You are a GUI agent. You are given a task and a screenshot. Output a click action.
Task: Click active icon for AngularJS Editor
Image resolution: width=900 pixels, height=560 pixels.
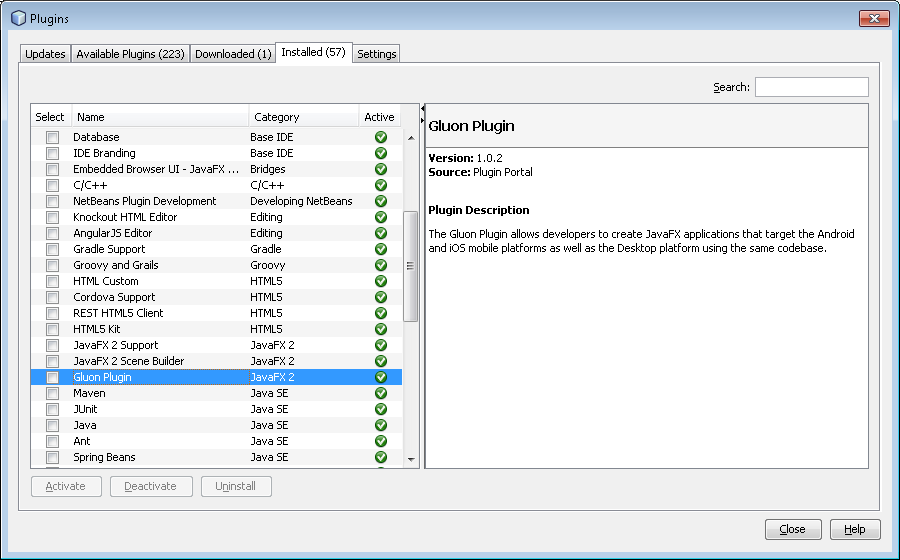(381, 234)
